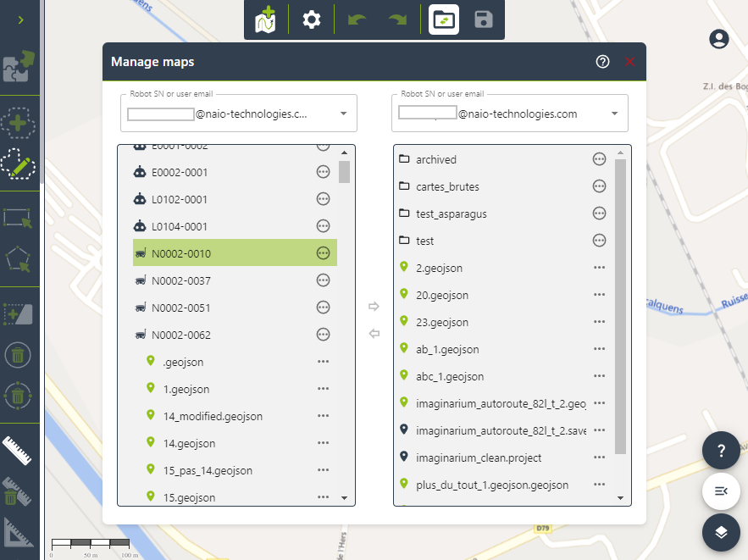Redo the last action
This screenshot has width=748, height=560.
point(397,19)
